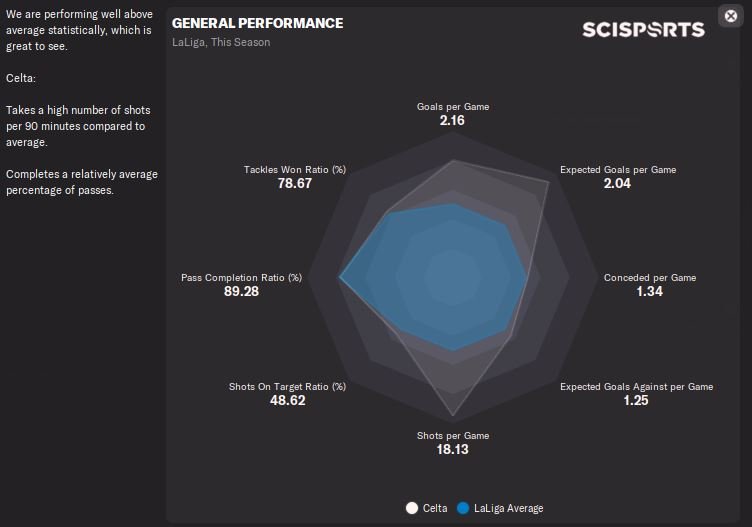Click the 18.13 shots per game value

click(x=453, y=450)
